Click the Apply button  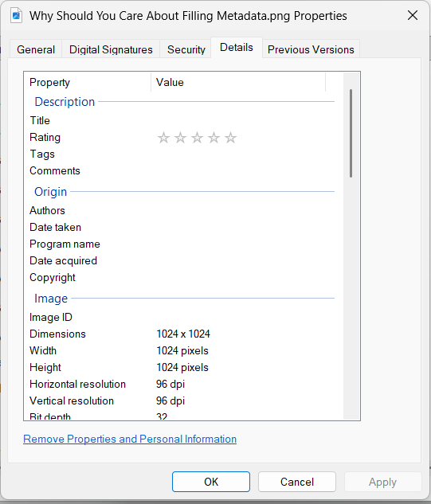[x=382, y=482]
